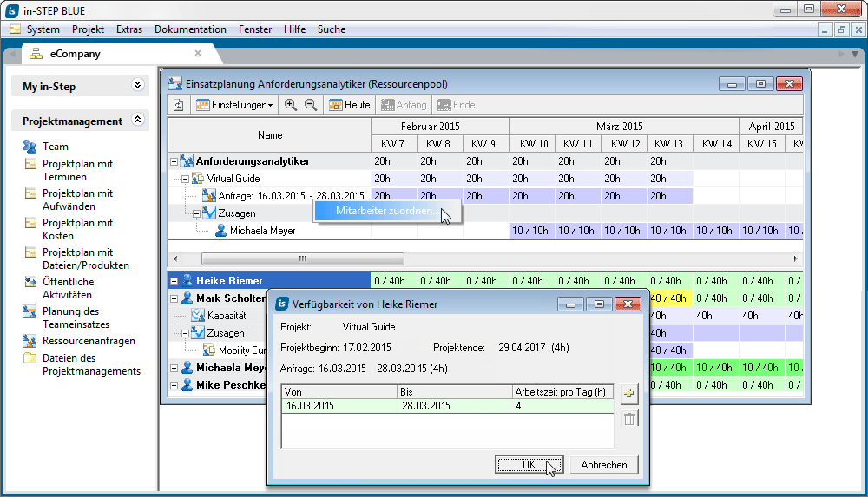Viewport: 868px width, 497px height.
Task: Click the trash icon to delete row
Action: [629, 419]
